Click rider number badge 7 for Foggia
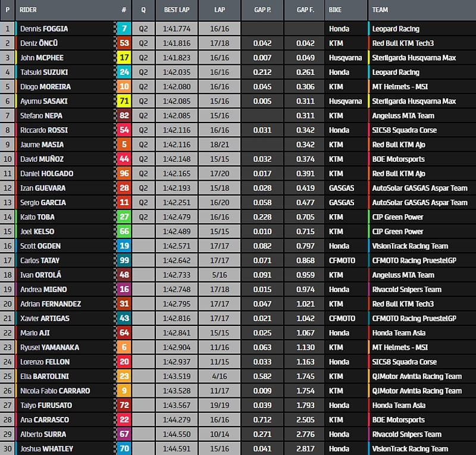476x455 pixels. [124, 29]
